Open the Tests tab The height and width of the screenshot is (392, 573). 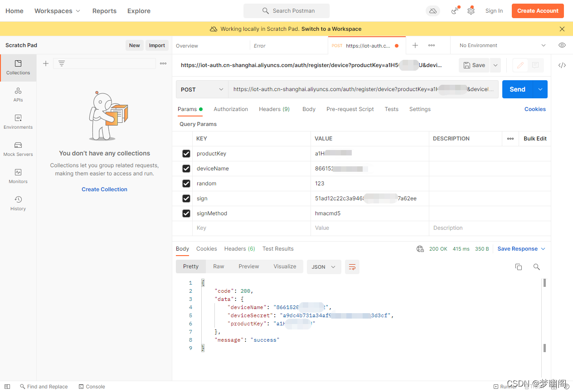click(391, 109)
